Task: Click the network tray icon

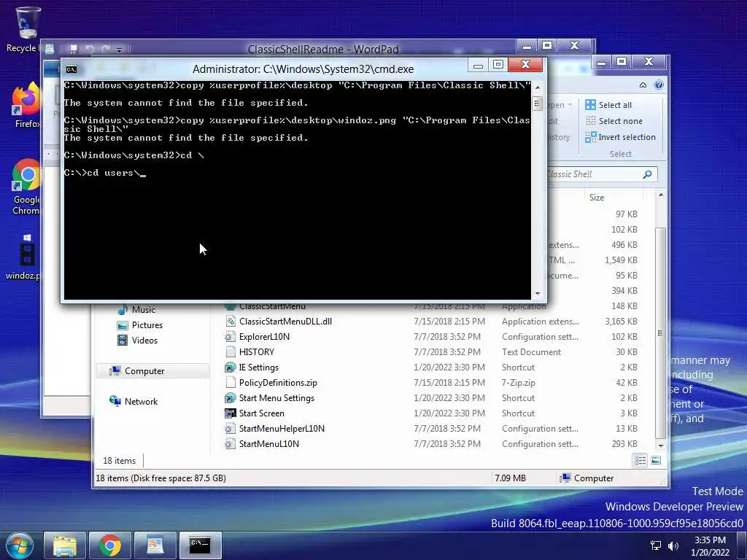Action: [x=656, y=546]
